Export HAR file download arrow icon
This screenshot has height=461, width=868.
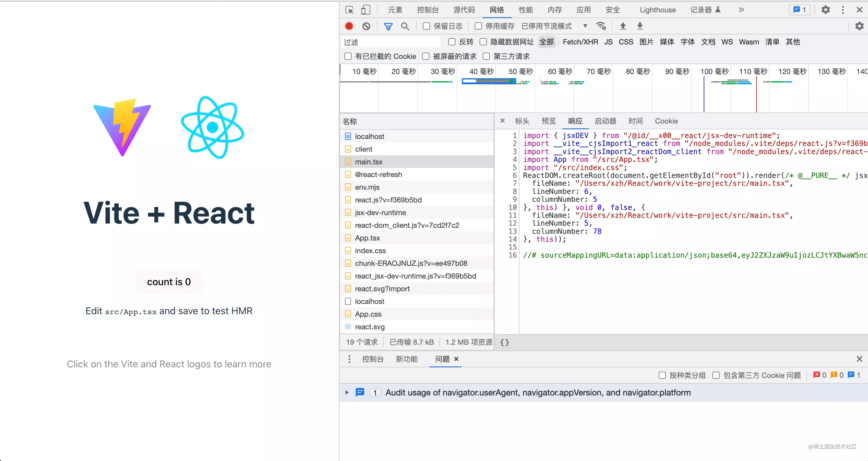[x=640, y=26]
